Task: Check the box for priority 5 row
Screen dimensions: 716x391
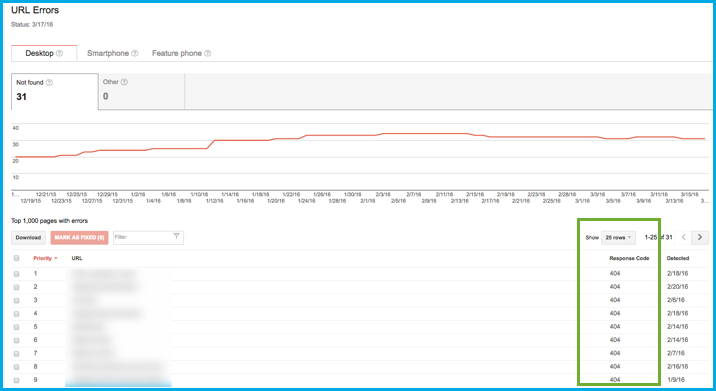Action: point(17,327)
